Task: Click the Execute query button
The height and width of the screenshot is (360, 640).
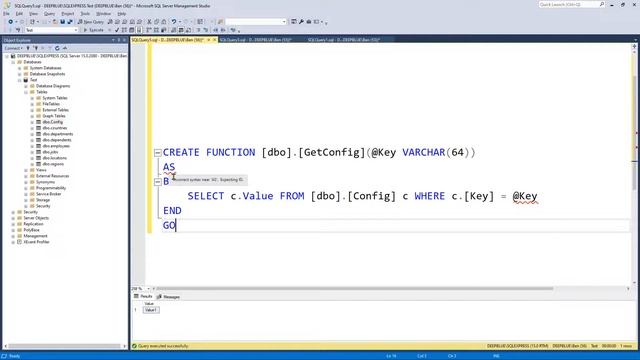Action: tap(93, 30)
